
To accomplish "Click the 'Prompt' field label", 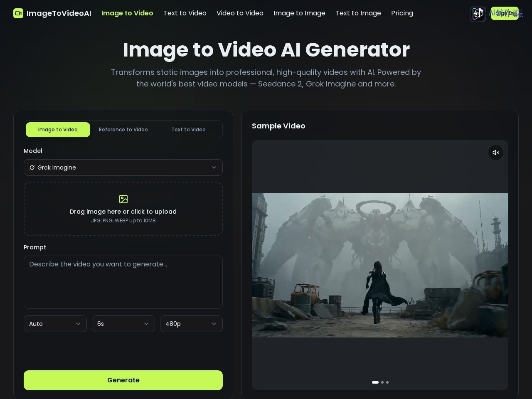I will 35,247.
